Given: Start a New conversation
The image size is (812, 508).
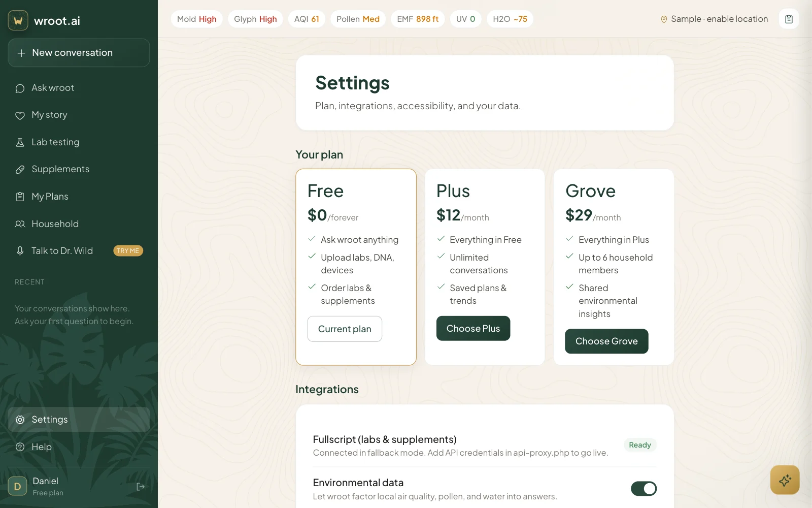Looking at the screenshot, I should coord(79,53).
